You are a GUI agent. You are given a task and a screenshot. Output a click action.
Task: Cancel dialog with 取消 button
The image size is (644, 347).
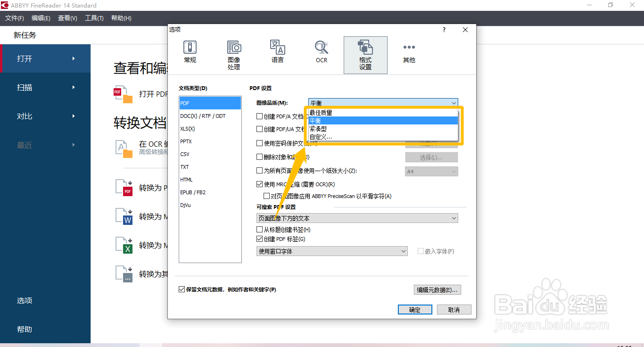click(x=454, y=310)
